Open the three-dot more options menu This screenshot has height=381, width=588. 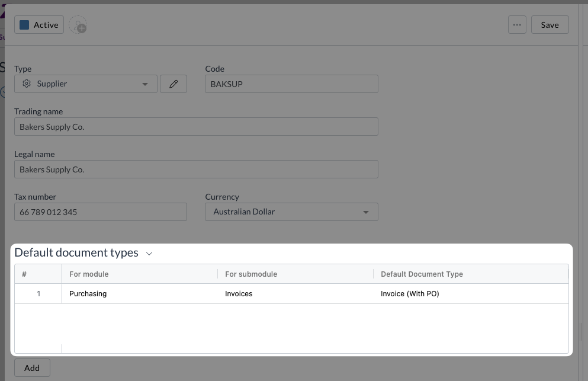pos(517,25)
